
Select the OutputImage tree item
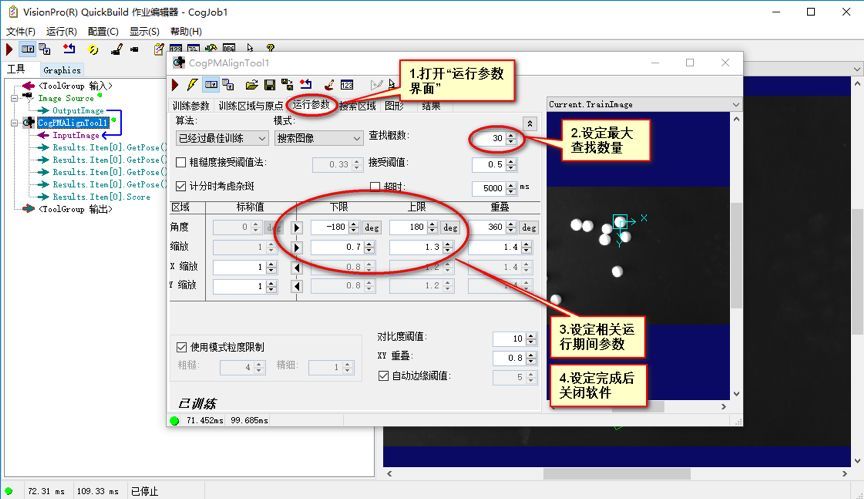click(x=78, y=110)
